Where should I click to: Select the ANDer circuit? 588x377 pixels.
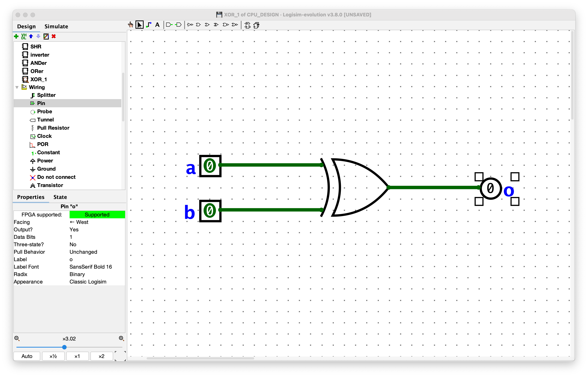coord(34,63)
